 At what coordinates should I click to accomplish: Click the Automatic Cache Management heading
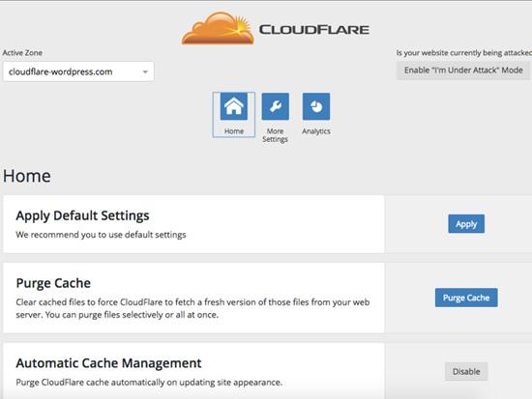tap(108, 363)
